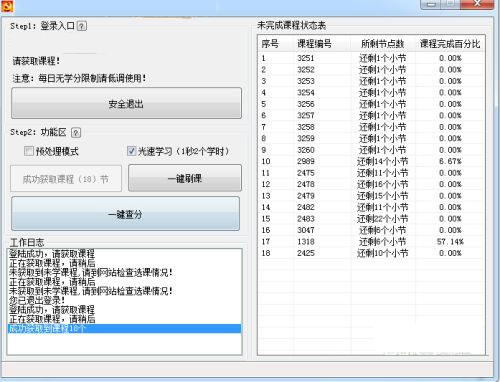This screenshot has width=500, height=382.
Task: Sort by the 所剩节点数 column header
Action: click(382, 44)
